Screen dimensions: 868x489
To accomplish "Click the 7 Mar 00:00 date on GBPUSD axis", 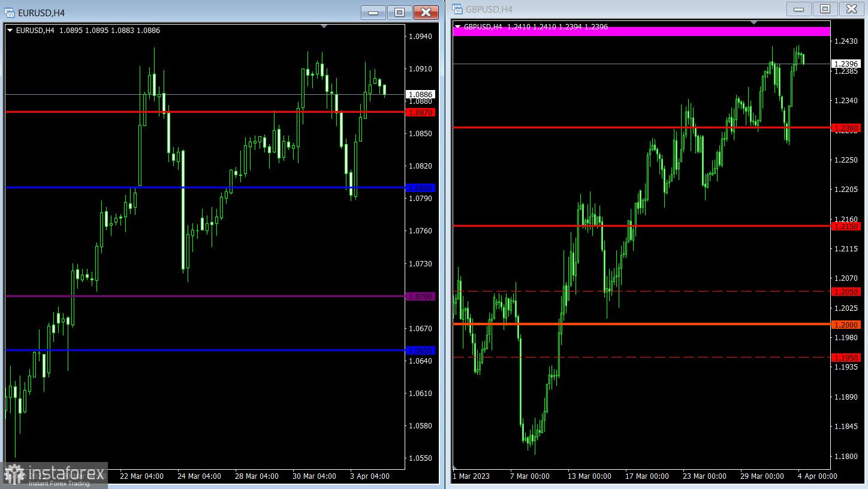I will [x=529, y=476].
